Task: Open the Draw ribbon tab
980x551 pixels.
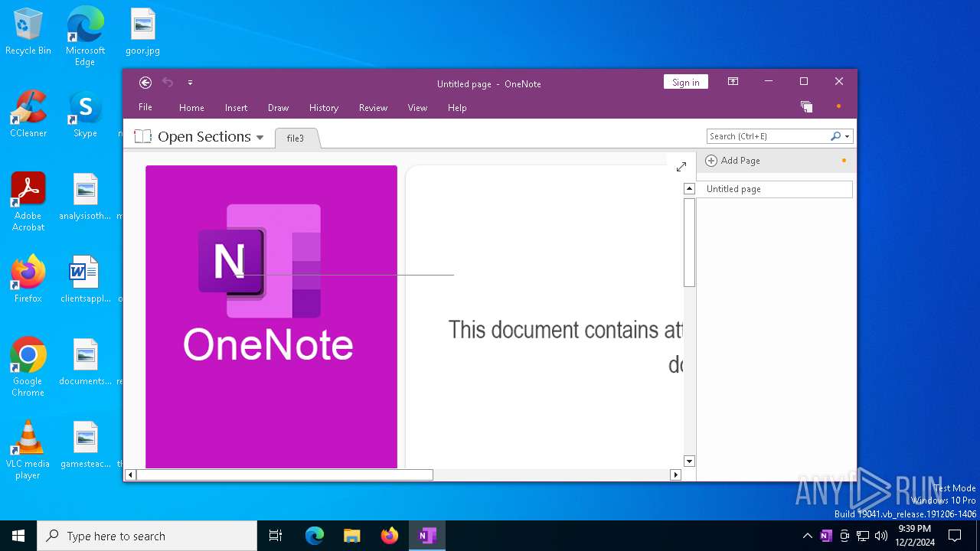Action: pos(278,108)
